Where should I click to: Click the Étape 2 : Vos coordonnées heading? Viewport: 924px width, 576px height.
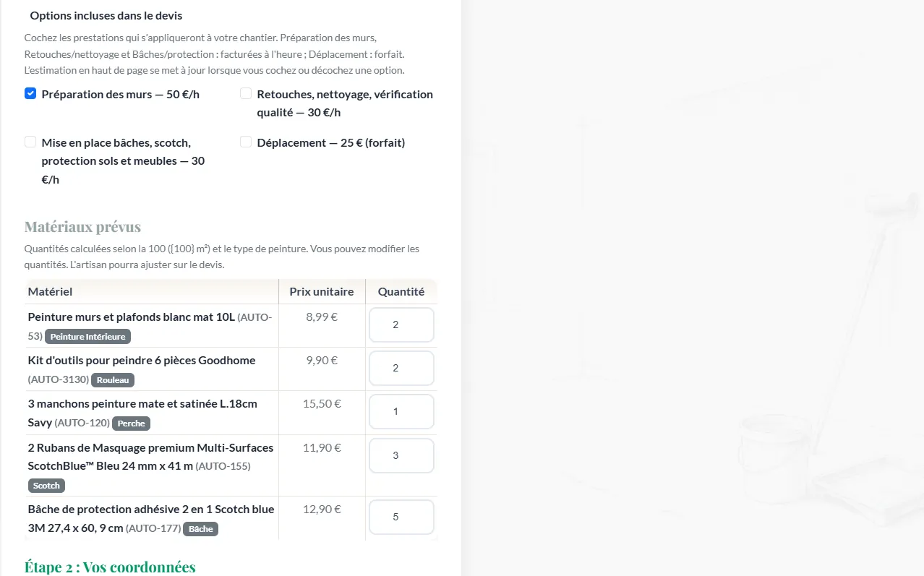click(x=110, y=567)
